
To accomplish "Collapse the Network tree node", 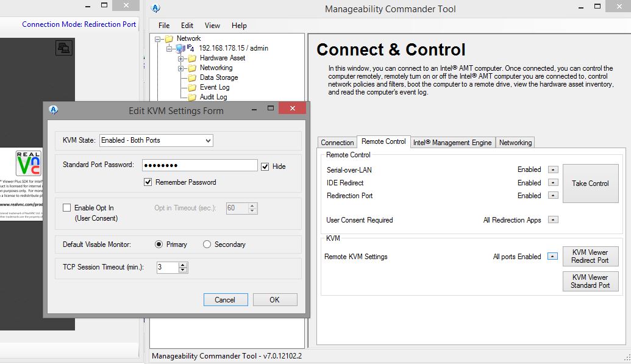I will pyautogui.click(x=158, y=39).
